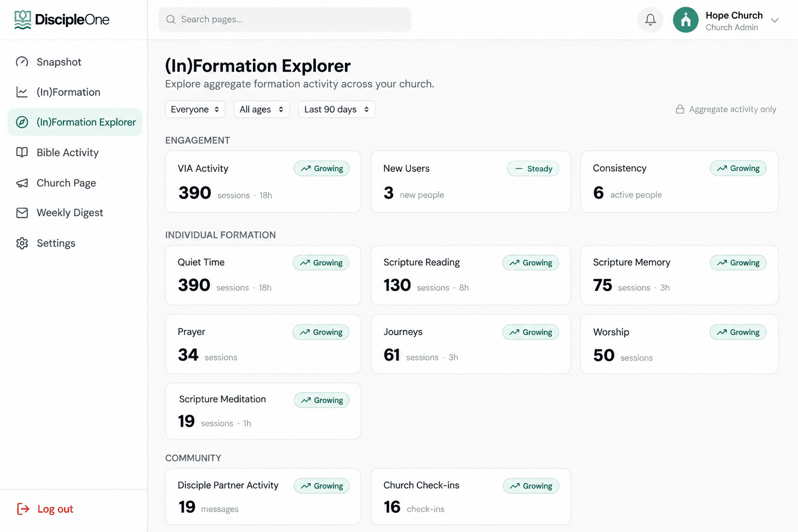Open the Journeys card title
The image size is (798, 532).
[x=403, y=332]
